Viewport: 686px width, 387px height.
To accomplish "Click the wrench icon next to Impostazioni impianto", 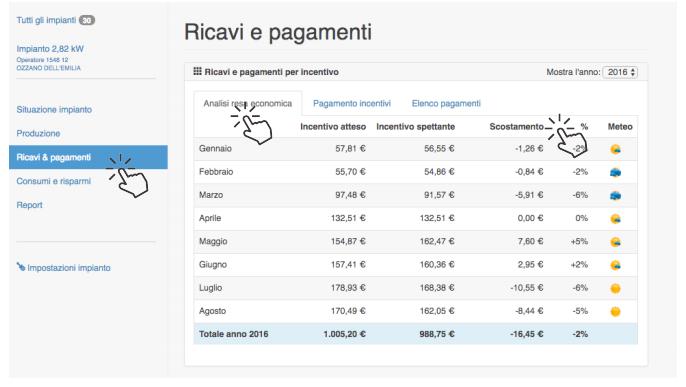I will [21, 267].
